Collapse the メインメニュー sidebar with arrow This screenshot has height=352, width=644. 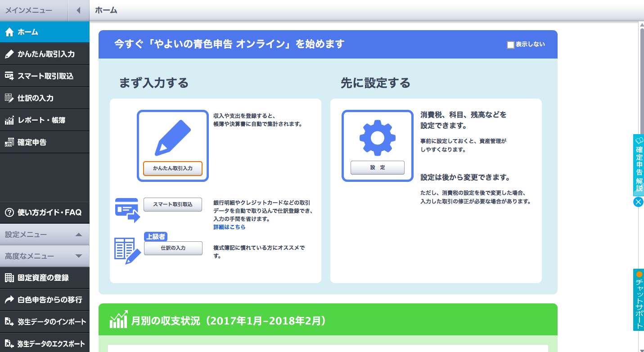[x=78, y=10]
